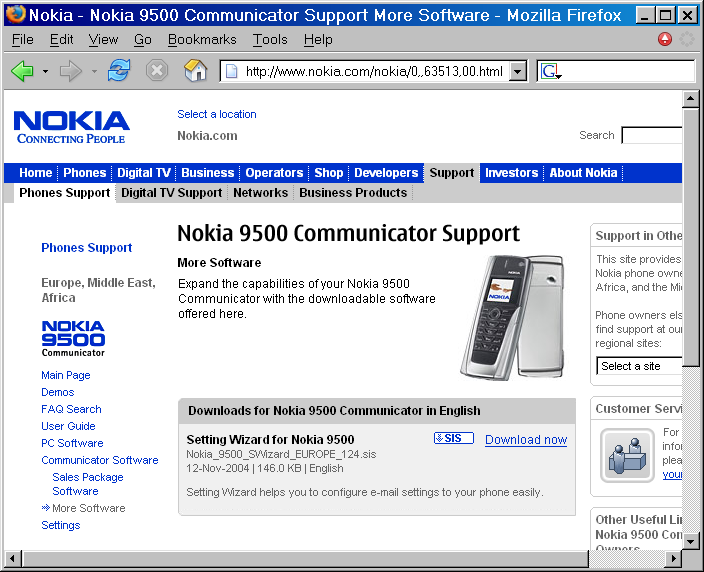
Task: Open the PC Software sidebar link
Action: point(72,444)
